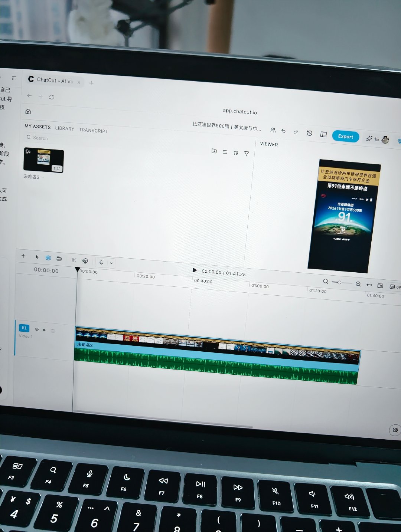
Task: Click the 00:00:00 timecode display
Action: [46, 270]
